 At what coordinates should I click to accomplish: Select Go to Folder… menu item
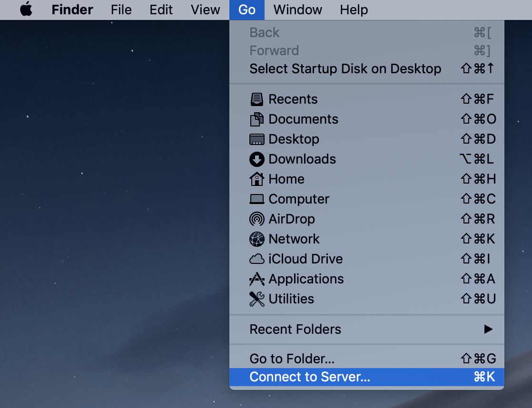367,359
